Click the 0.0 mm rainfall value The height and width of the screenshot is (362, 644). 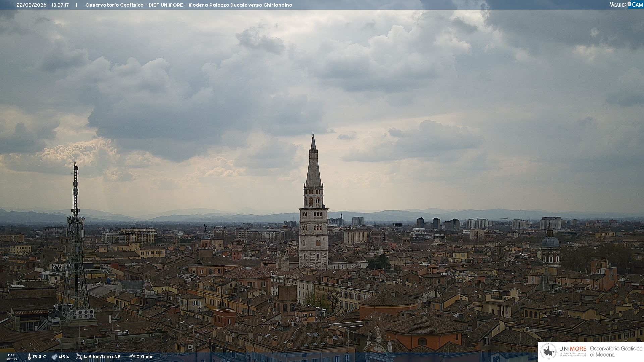tap(145, 357)
